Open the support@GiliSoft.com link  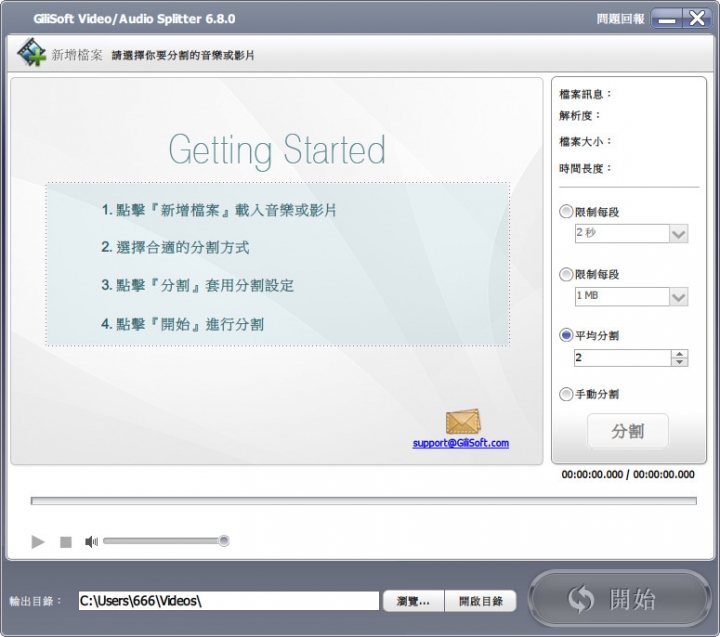(x=461, y=443)
